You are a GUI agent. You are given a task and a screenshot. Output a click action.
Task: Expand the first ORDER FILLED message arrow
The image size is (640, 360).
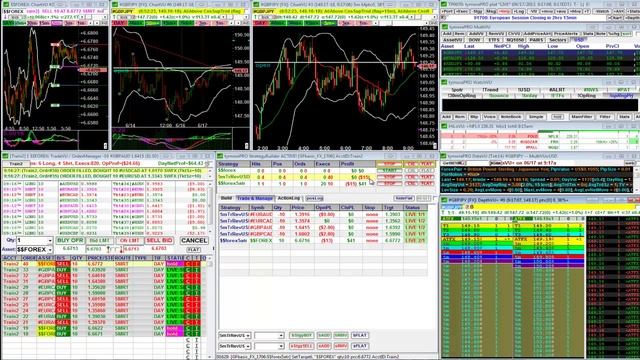(211, 170)
